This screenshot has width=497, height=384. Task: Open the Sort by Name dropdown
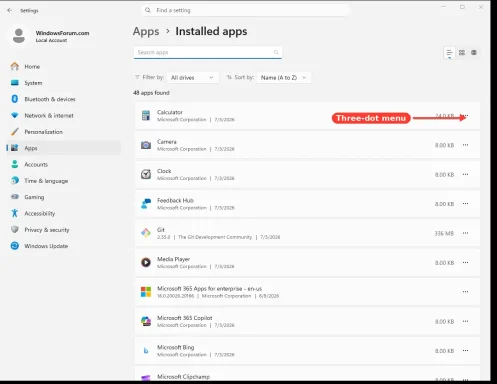(284, 78)
